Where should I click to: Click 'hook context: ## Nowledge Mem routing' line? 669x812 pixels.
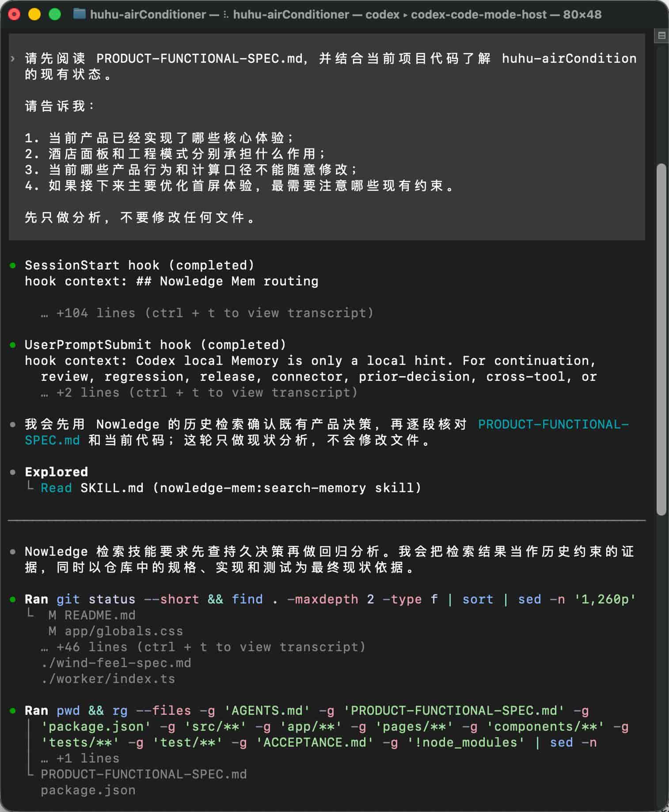(171, 281)
